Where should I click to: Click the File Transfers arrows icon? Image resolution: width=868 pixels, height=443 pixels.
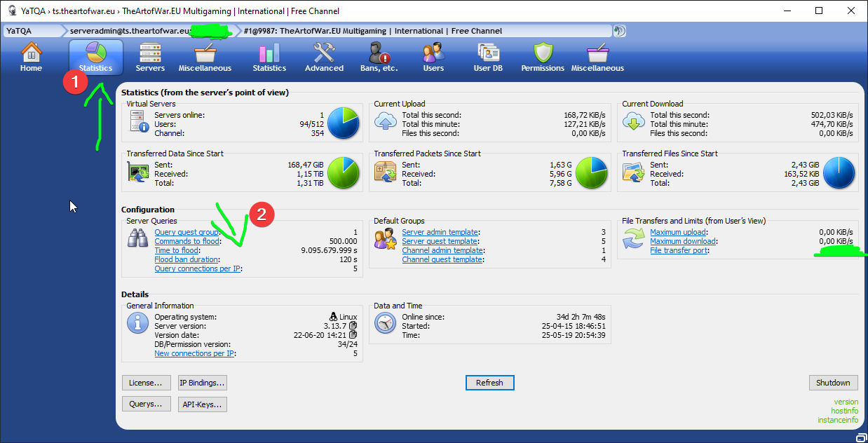pyautogui.click(x=634, y=238)
